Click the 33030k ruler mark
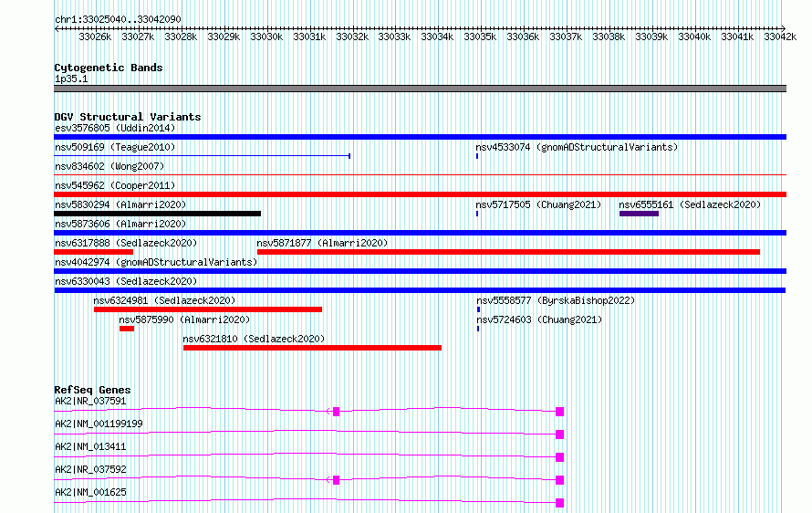 click(x=266, y=37)
